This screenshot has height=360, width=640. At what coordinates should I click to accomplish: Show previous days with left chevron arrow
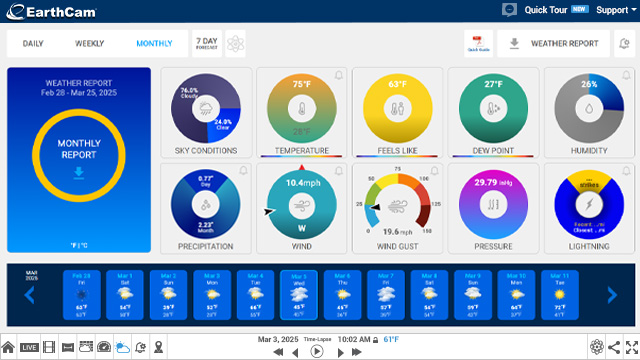(29, 295)
